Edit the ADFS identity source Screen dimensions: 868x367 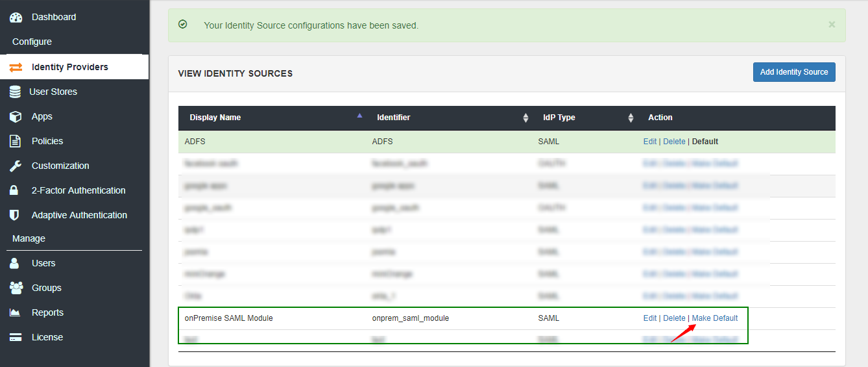coord(650,142)
